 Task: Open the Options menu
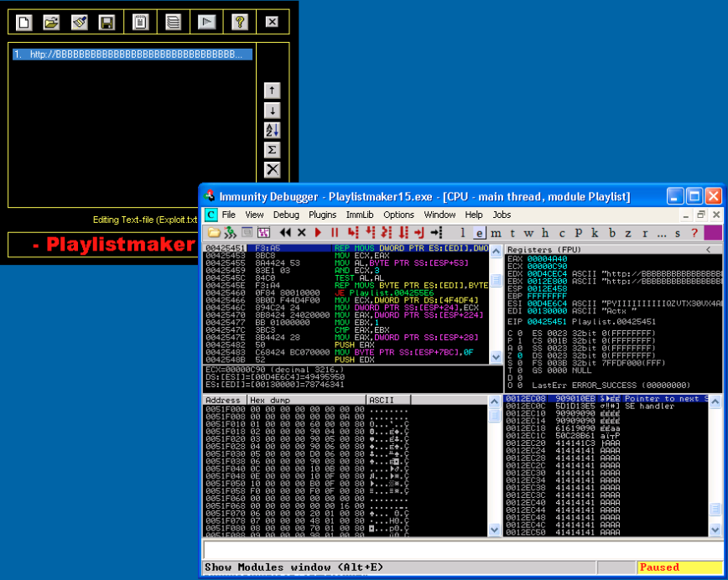click(x=398, y=215)
